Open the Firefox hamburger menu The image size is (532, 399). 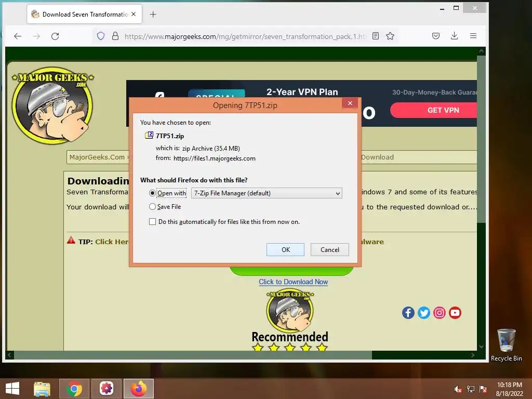[473, 36]
